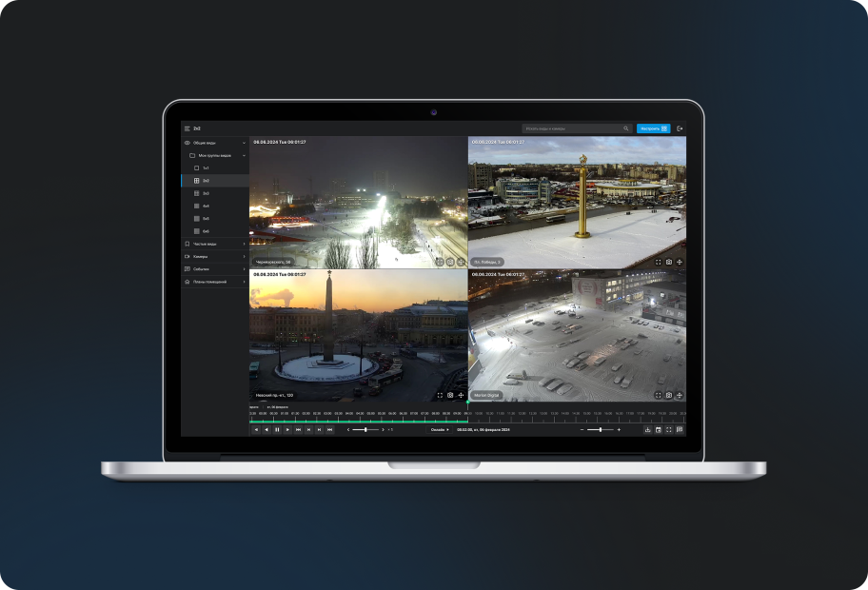
Task: Collapse the Мои группы видов folder
Action: [x=244, y=155]
